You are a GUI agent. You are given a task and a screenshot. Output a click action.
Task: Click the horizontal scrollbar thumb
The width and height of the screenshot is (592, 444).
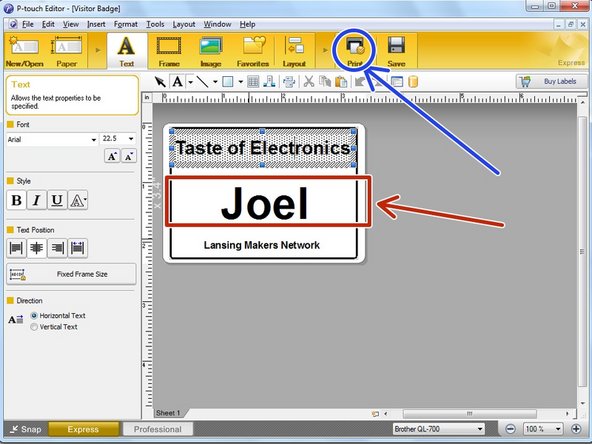469,414
